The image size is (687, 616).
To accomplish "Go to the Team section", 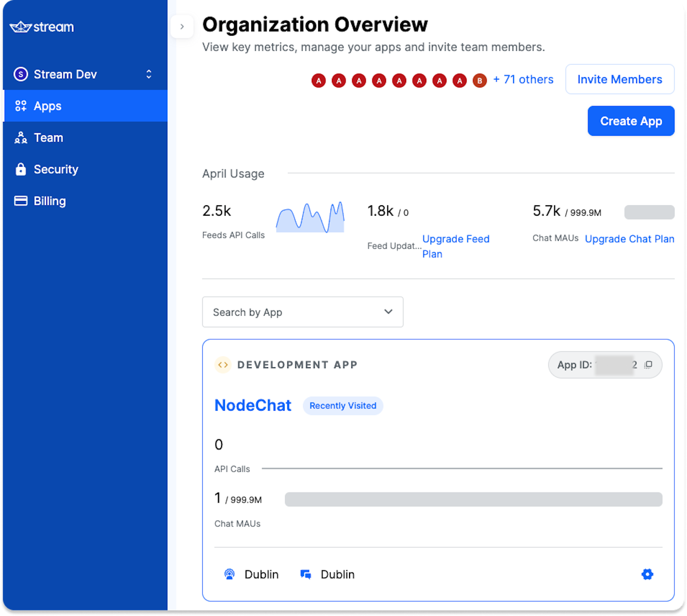I will coord(49,138).
